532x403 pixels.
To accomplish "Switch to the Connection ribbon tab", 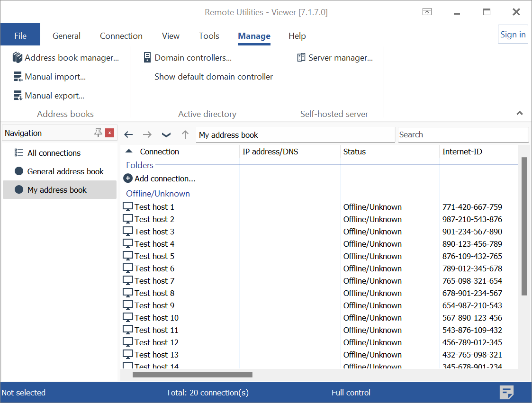I will [x=121, y=36].
